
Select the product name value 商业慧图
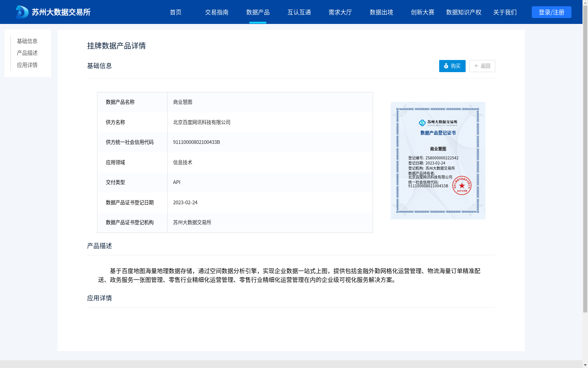point(183,102)
